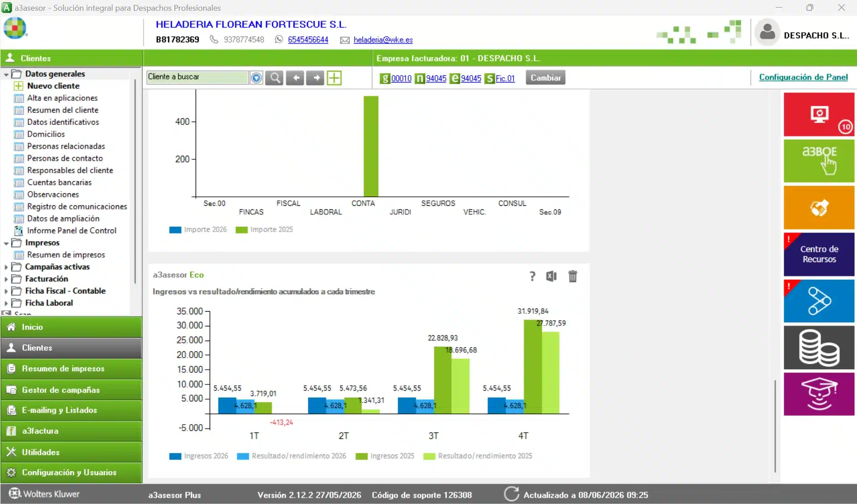Click the dashboard vertical scrollbar
Viewport: 857px width, 504px height.
tap(775, 426)
